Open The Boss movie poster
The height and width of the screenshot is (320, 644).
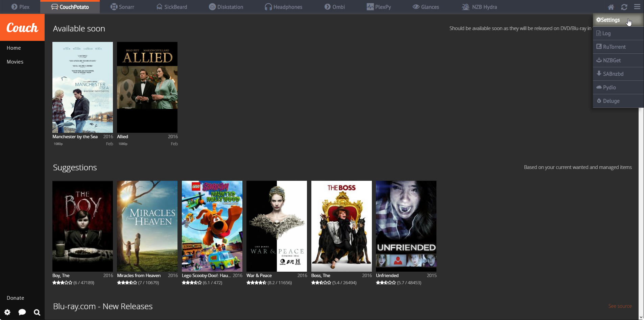click(341, 226)
